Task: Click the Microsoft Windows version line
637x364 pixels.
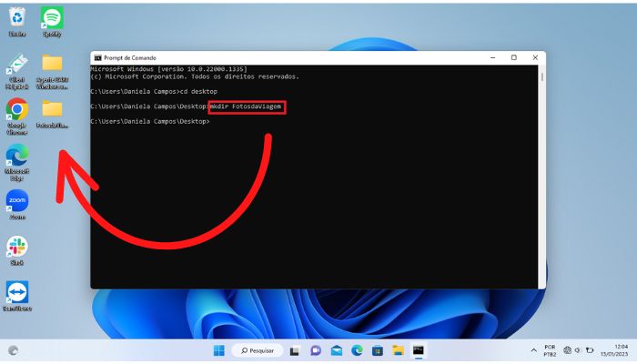Action: [168, 69]
